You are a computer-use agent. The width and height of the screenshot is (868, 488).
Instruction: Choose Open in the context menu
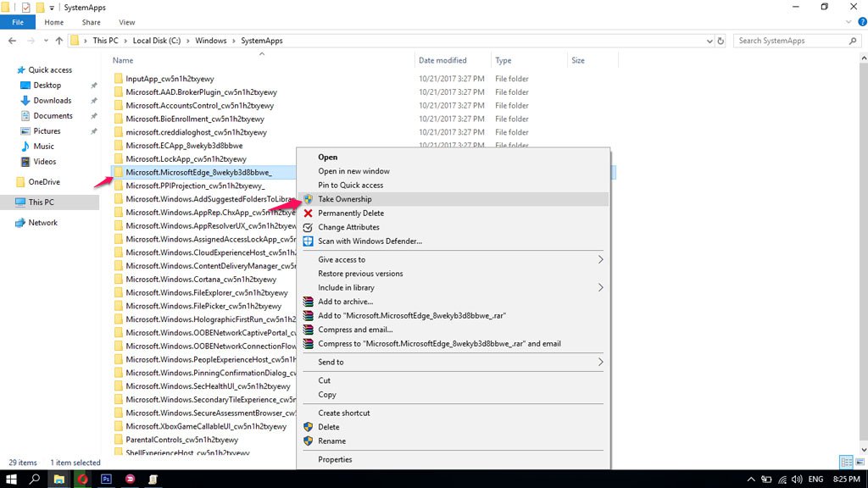pyautogui.click(x=328, y=157)
